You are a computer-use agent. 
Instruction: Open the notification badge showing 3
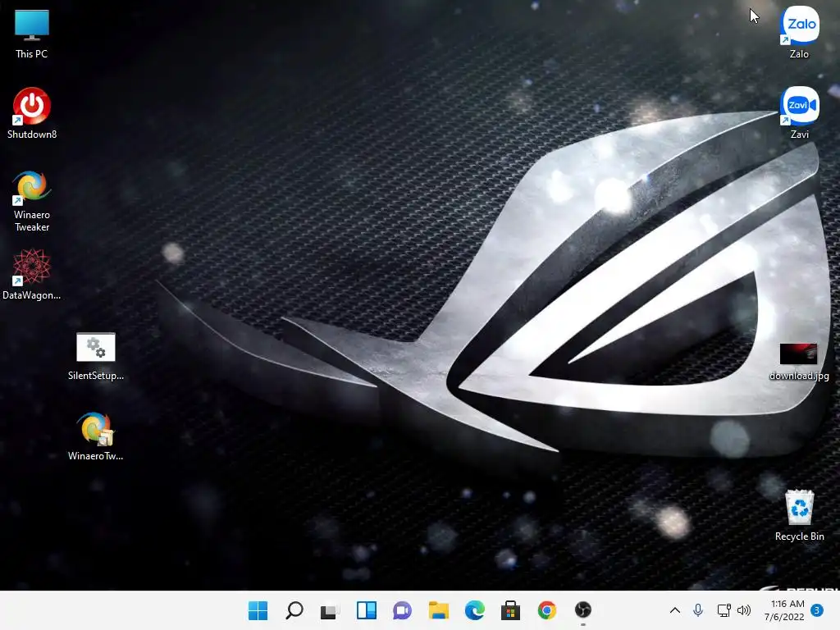(817, 610)
